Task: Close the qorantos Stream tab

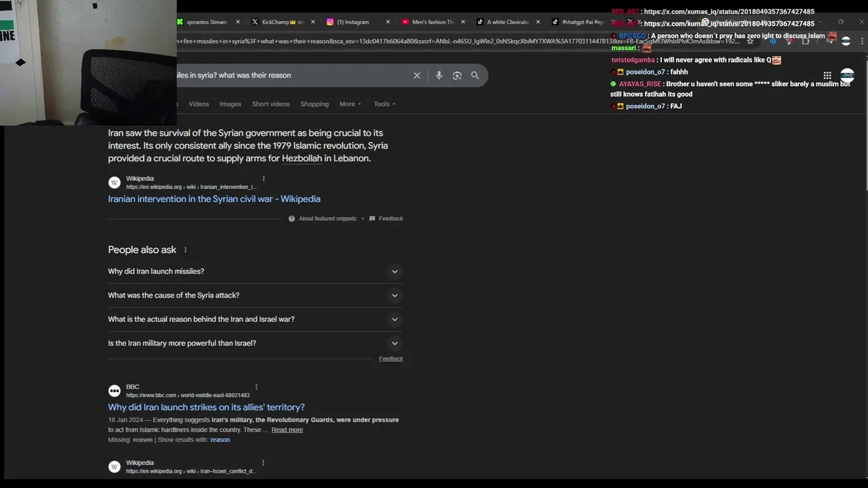Action: click(x=237, y=22)
